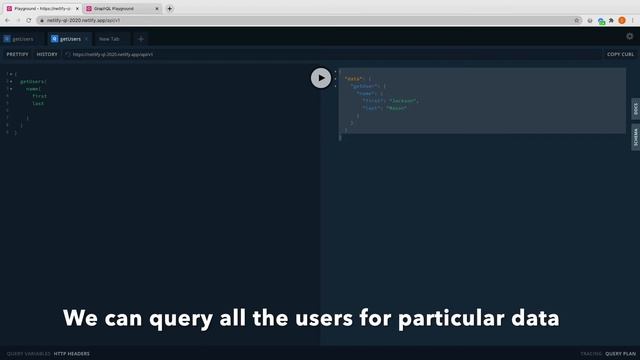Image resolution: width=640 pixels, height=360 pixels.
Task: Close the active getUsers query tab
Action: point(87,39)
